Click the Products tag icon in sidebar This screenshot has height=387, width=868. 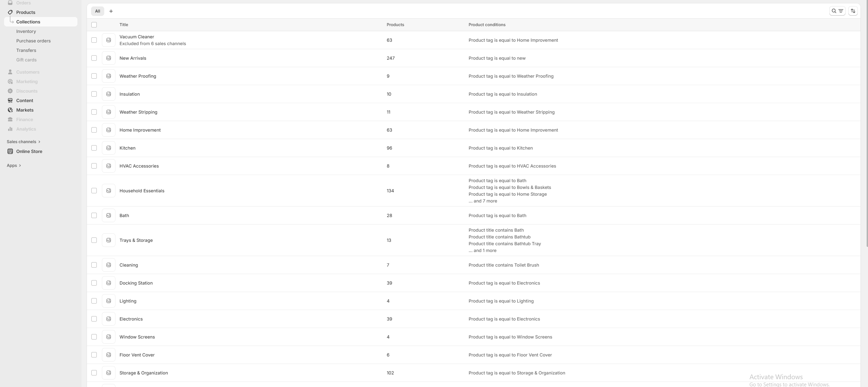(10, 12)
